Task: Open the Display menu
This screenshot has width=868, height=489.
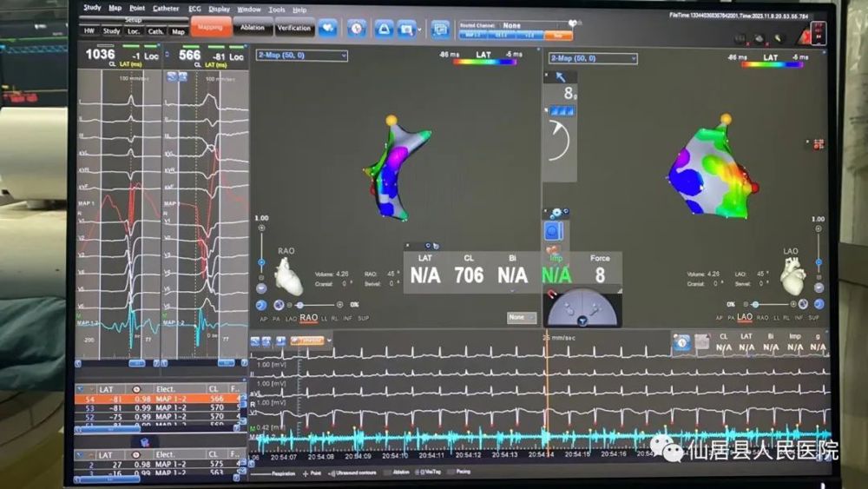Action: tap(220, 10)
